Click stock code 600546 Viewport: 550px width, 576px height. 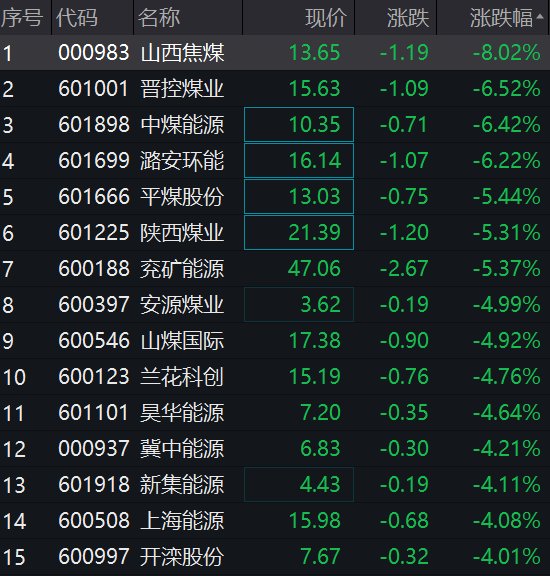click(94, 341)
